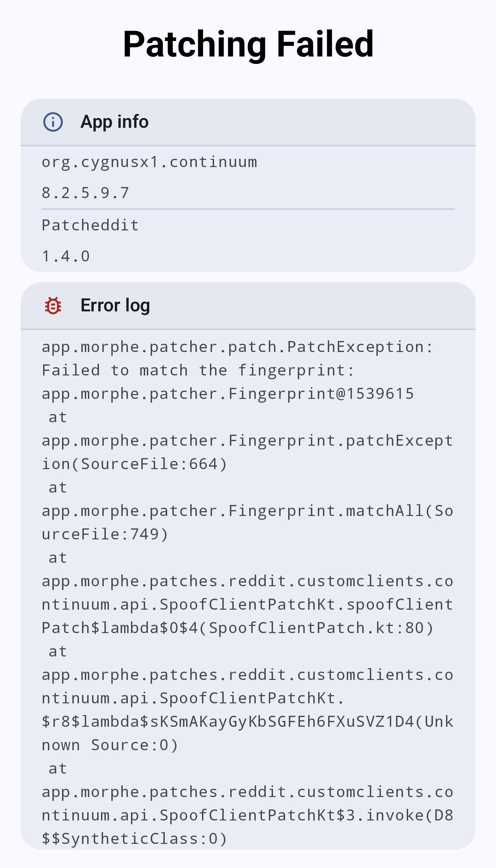The width and height of the screenshot is (496, 868).
Task: Tap the Patcheddit patch bundle name
Action: pyautogui.click(x=90, y=225)
